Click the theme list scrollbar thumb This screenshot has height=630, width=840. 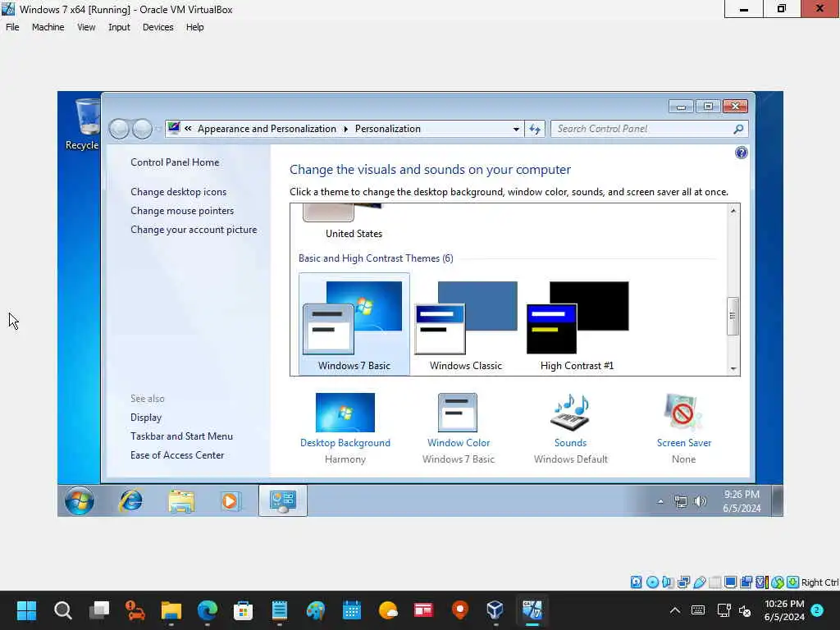pyautogui.click(x=733, y=316)
